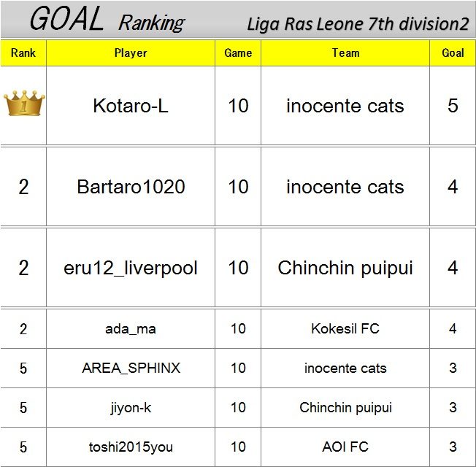Click the Kokesil FC team cell
This screenshot has width=476, height=467.
[x=345, y=329]
